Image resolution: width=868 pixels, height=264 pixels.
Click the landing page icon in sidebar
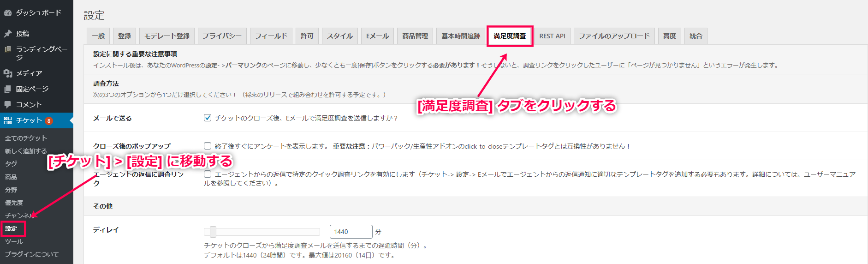pos(8,49)
